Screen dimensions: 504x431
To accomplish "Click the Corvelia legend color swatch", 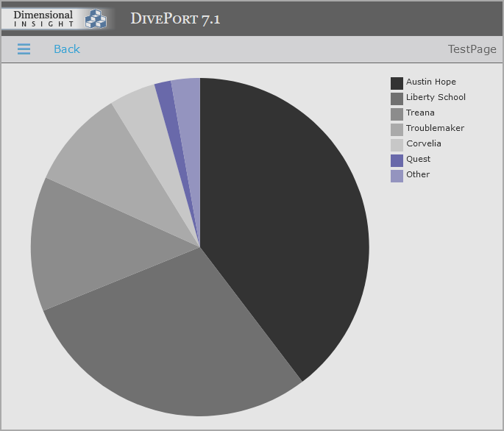I will pyautogui.click(x=397, y=145).
